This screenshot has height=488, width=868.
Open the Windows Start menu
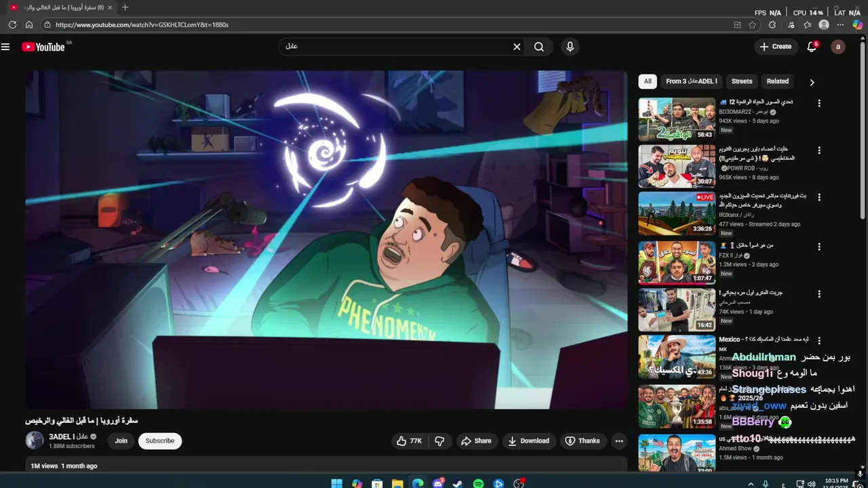pyautogui.click(x=336, y=483)
